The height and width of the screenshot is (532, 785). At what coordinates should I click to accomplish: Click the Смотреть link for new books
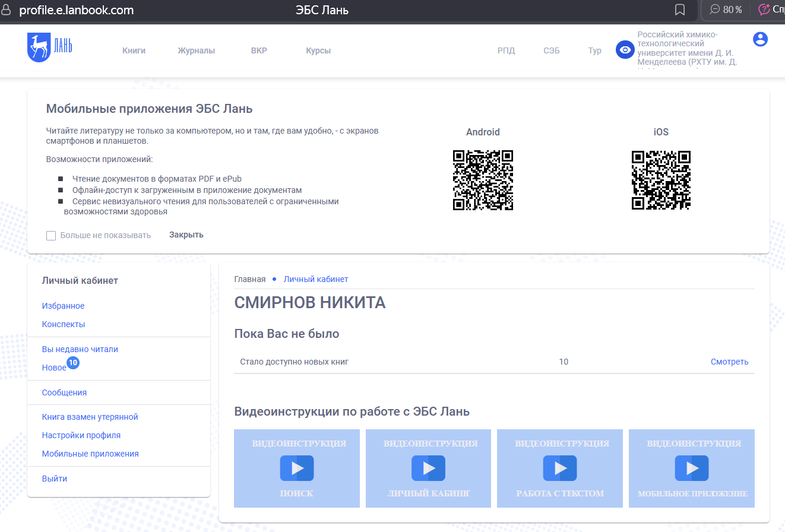[729, 362]
